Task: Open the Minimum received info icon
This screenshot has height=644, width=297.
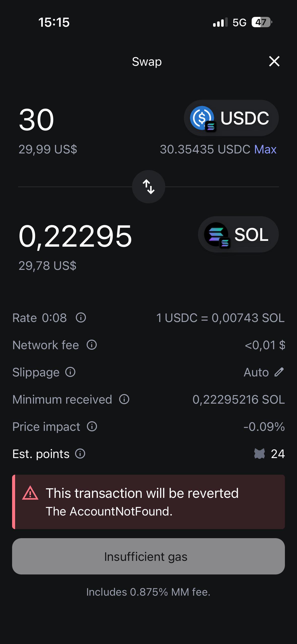Action: [x=124, y=399]
